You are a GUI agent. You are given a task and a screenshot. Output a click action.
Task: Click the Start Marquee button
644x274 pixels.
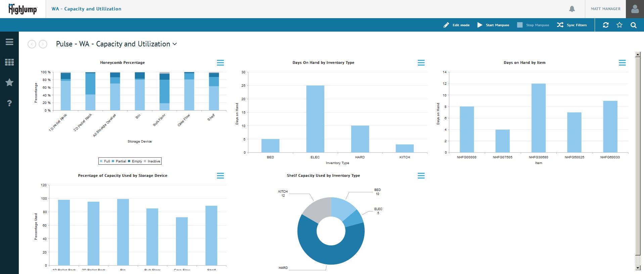(x=493, y=25)
